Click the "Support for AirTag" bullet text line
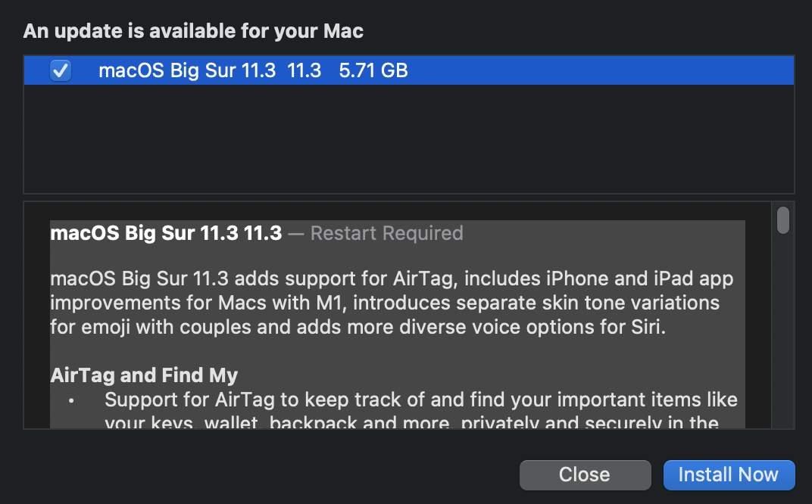Viewport: 812px width, 504px height. [x=420, y=399]
